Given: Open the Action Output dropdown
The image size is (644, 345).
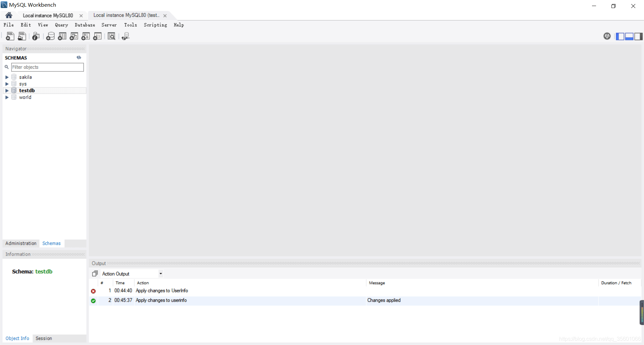Looking at the screenshot, I should (x=161, y=274).
